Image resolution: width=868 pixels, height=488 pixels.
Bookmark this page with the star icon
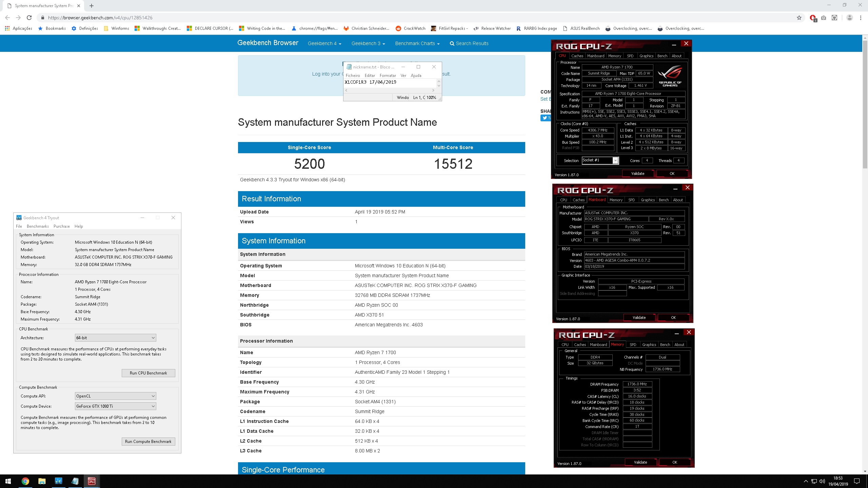pos(799,18)
